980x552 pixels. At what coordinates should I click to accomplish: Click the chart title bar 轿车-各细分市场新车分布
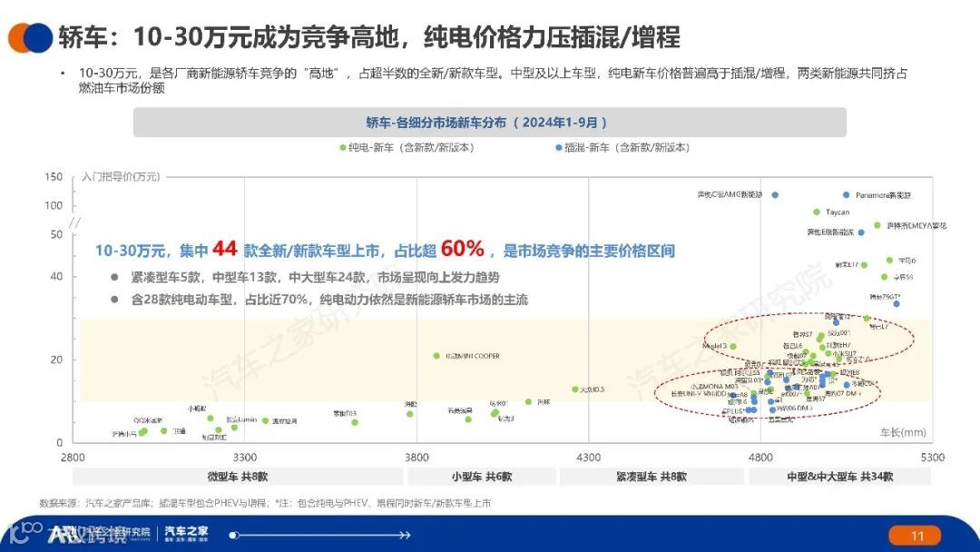click(489, 123)
